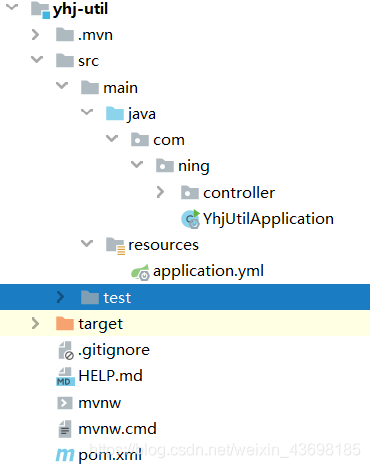Click the .mvn folder icon
This screenshot has height=468, width=370.
click(65, 35)
